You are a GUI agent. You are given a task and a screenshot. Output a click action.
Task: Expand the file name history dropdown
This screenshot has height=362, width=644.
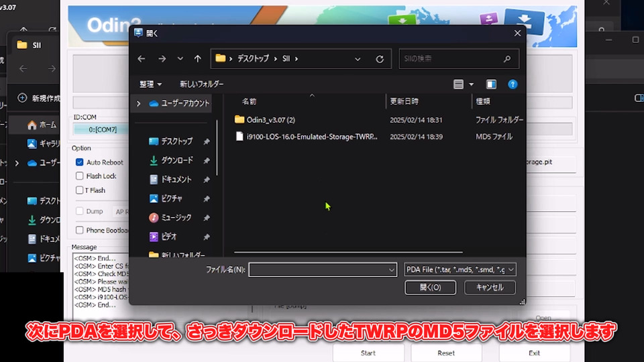pyautogui.click(x=391, y=269)
